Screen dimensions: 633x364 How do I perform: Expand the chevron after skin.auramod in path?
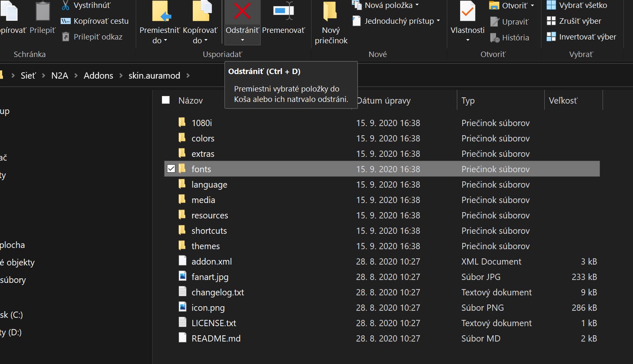click(188, 76)
